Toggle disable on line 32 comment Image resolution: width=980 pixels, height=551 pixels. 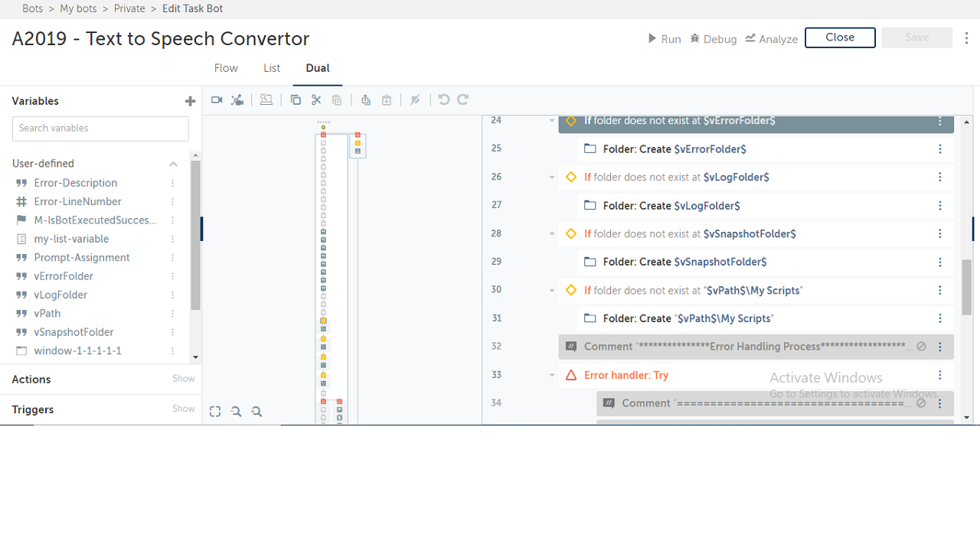921,347
